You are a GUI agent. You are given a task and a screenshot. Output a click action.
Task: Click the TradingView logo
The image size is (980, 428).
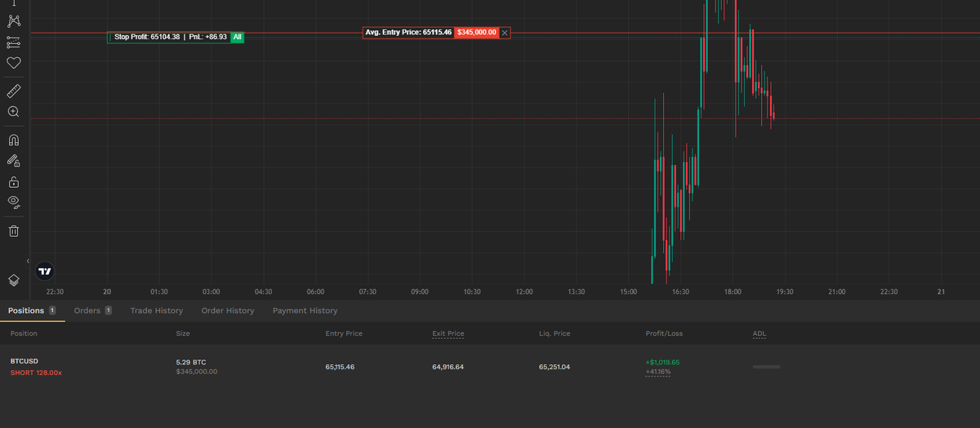(45, 271)
